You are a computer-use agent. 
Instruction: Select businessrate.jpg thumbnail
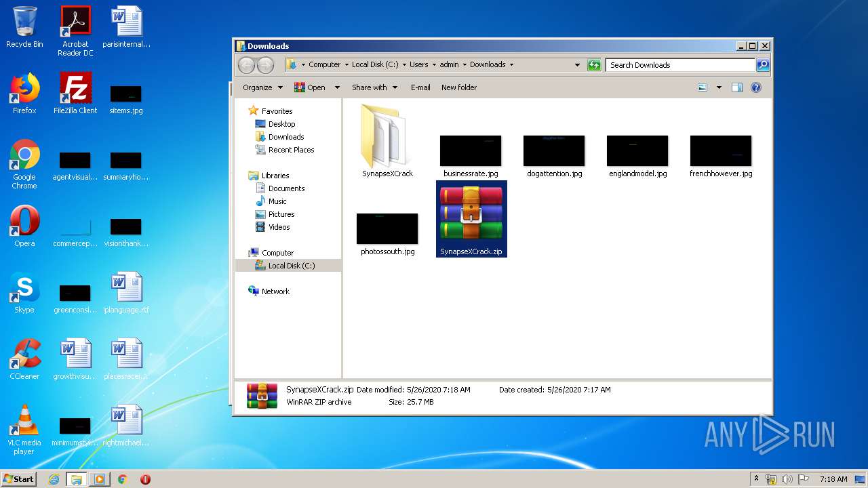point(471,156)
